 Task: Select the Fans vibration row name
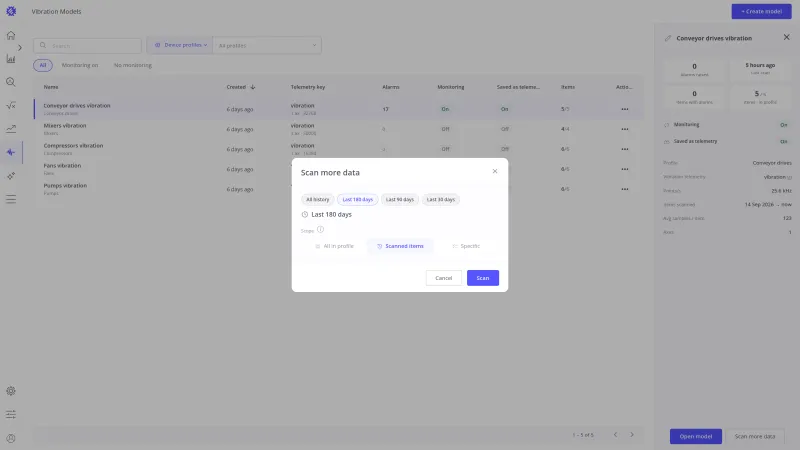click(x=62, y=166)
